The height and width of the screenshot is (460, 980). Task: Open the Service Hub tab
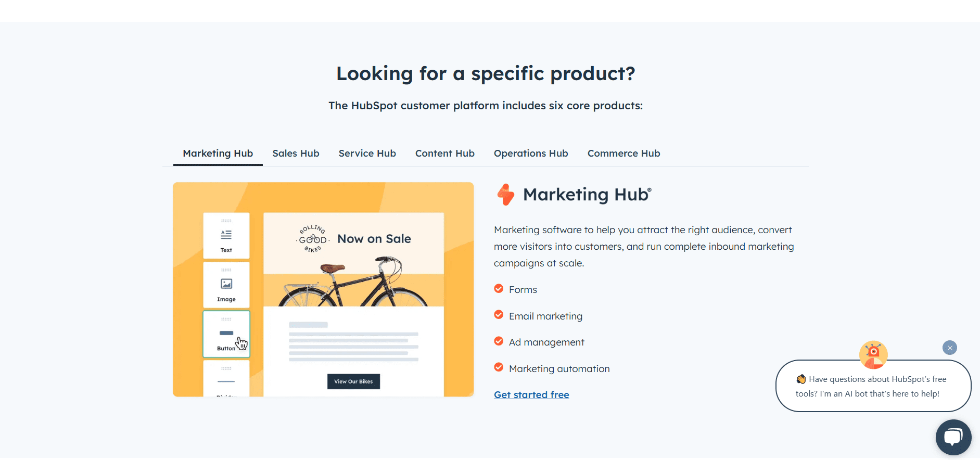click(x=367, y=154)
